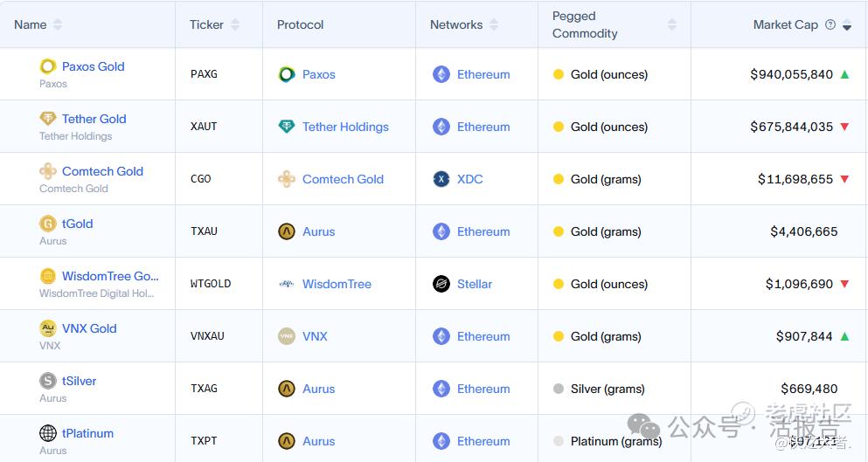Click the WisdomTree protocol logo icon

pos(287,284)
